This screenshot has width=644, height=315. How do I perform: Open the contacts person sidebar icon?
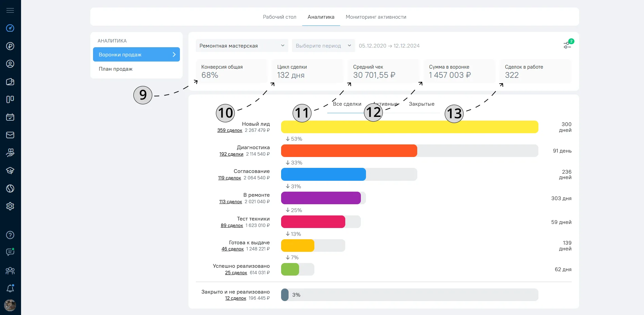pos(10,64)
